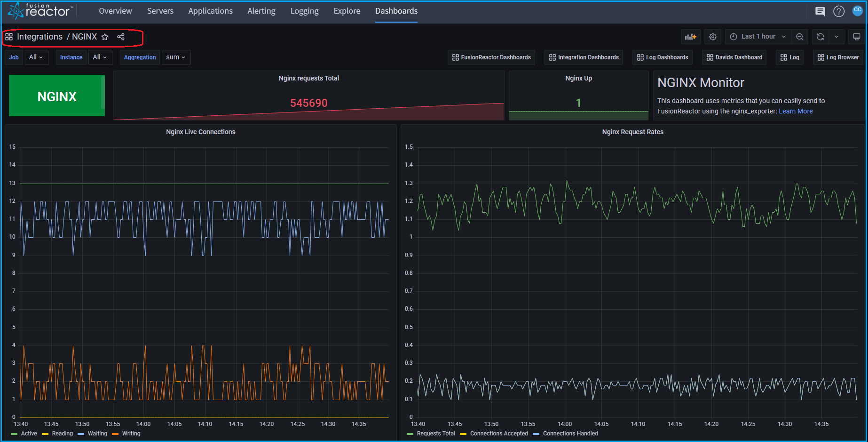The image size is (868, 442).
Task: Open the CC user avatar menu
Action: click(858, 10)
